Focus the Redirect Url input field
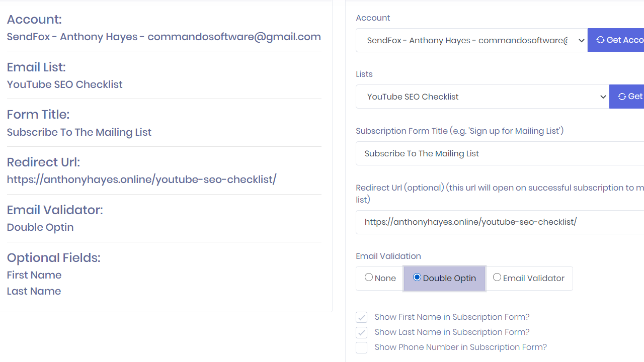Screen dimensions: 644x362 click(x=498, y=222)
